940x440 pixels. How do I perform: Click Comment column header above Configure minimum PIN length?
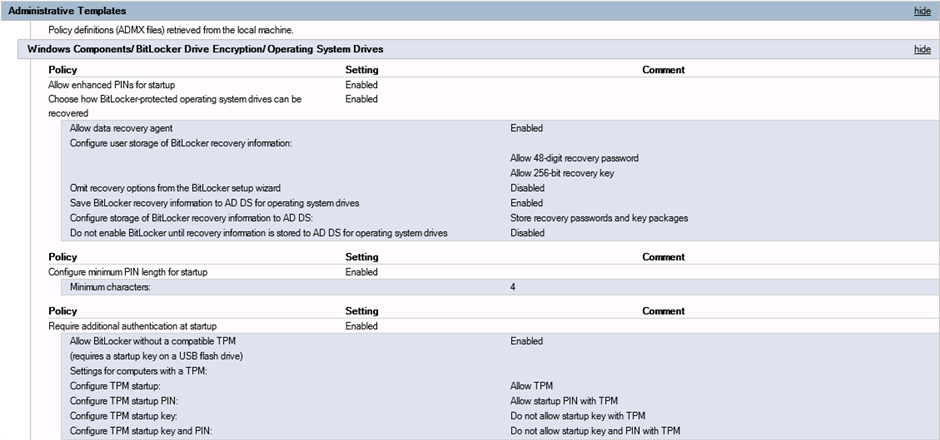(x=663, y=257)
